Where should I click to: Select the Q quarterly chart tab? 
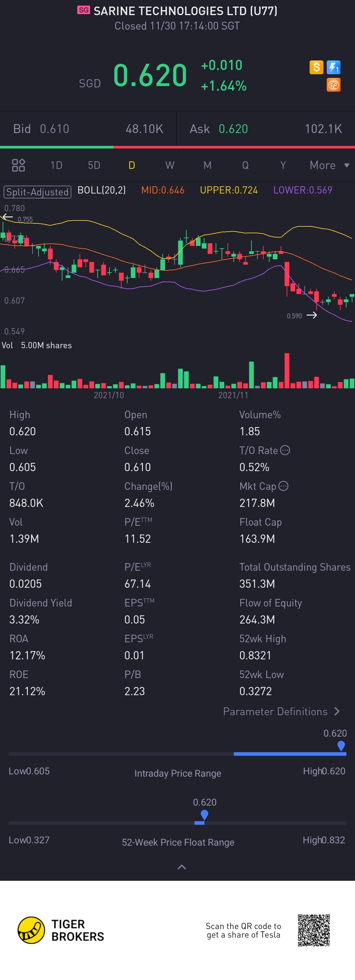point(246,165)
